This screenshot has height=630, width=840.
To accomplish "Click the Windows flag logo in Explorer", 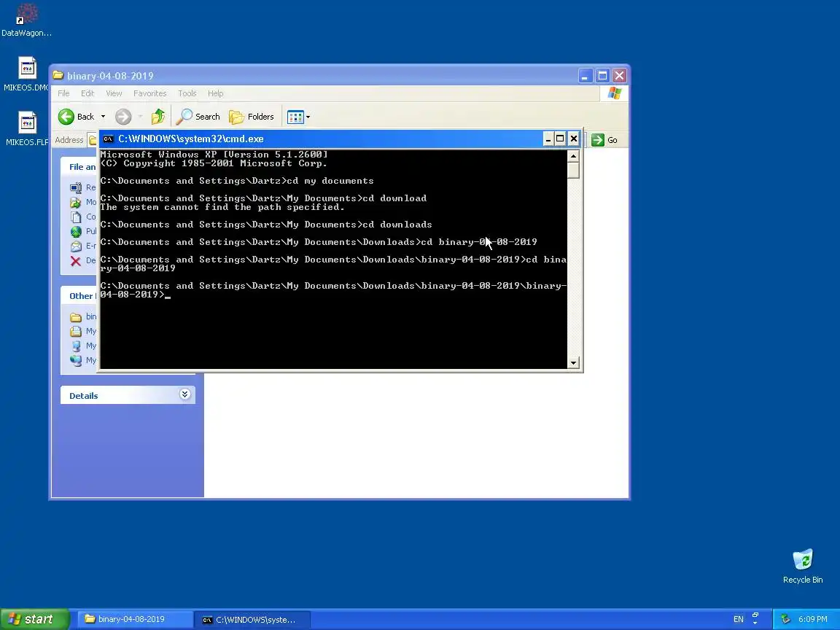I will click(x=614, y=93).
